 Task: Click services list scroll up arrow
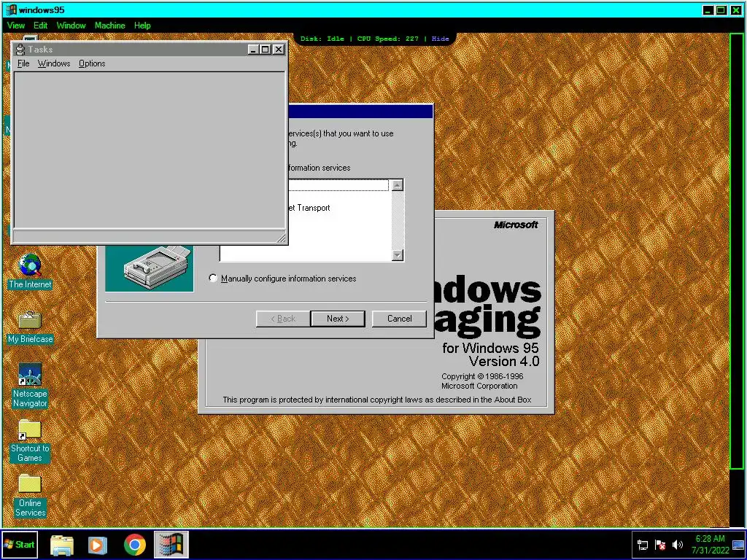[x=398, y=185]
